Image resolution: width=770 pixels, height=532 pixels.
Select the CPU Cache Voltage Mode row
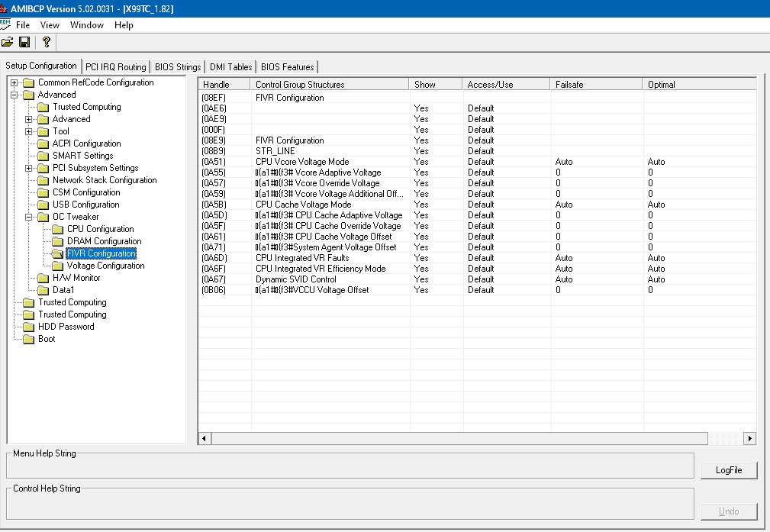(x=477, y=205)
